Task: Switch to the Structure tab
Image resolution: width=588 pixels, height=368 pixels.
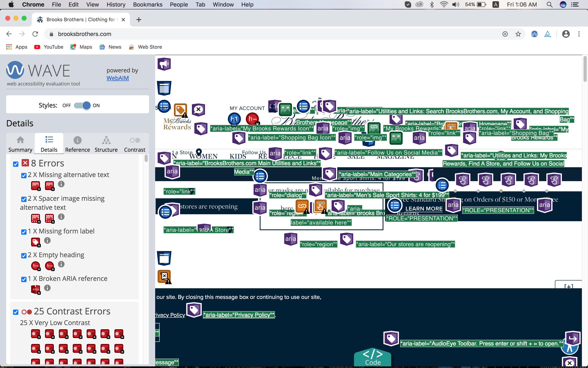Action: [106, 144]
